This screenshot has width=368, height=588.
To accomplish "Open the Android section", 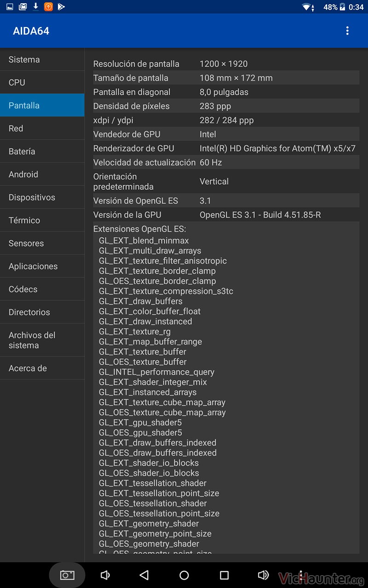I will pyautogui.click(x=42, y=174).
